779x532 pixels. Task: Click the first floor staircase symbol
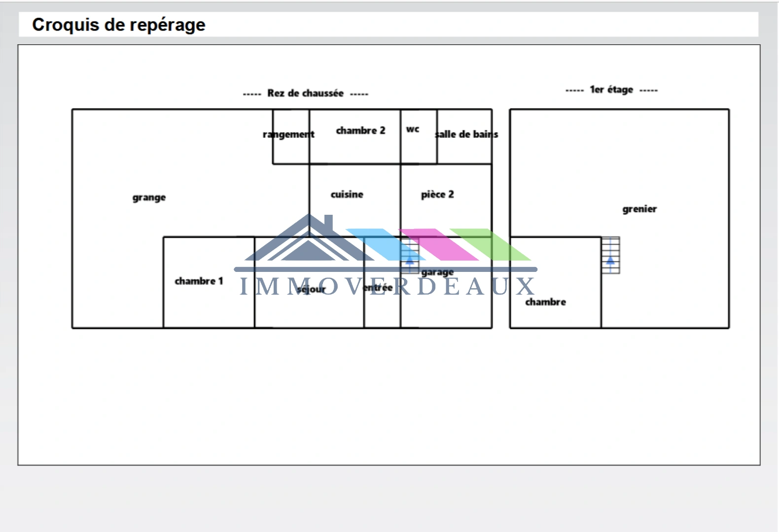610,255
